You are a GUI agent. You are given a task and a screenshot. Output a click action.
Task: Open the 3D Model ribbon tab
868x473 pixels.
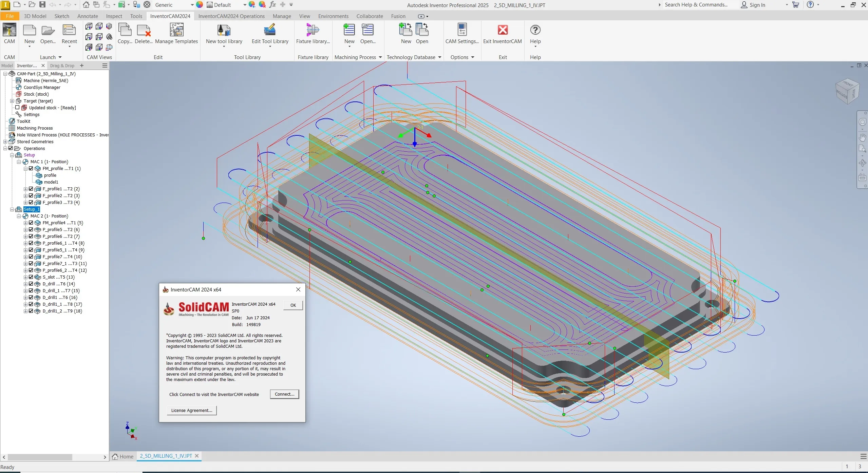(x=35, y=16)
